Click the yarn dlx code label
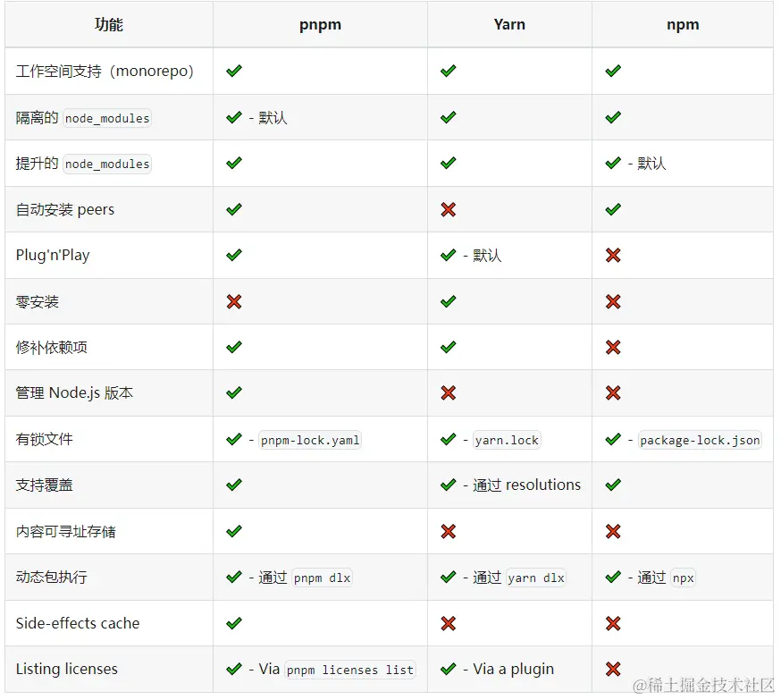 tap(536, 578)
